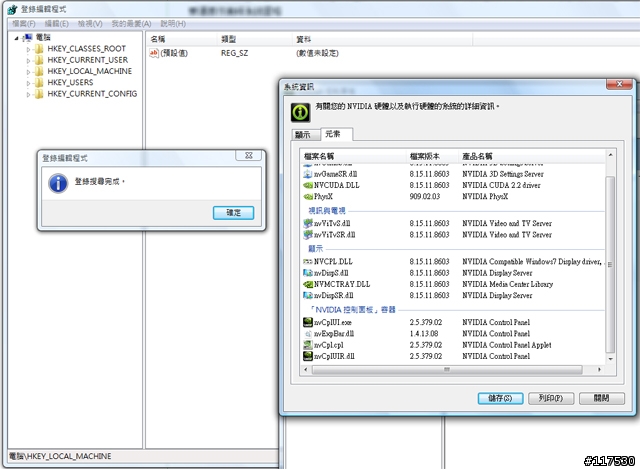Click the 儲存(S) button

click(500, 398)
